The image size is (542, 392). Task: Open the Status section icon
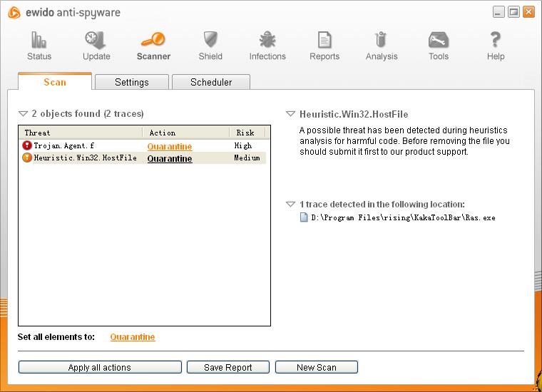point(39,40)
